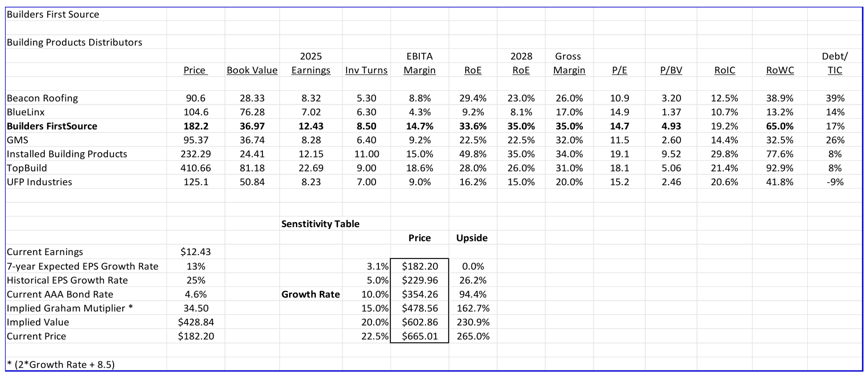Select TopBuild price cell 410.66

point(195,168)
